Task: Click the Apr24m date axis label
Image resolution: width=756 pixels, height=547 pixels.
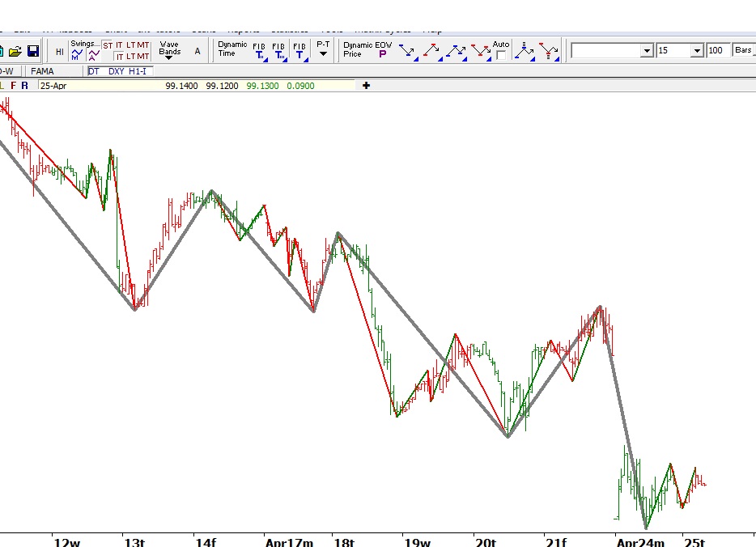Action: click(640, 542)
